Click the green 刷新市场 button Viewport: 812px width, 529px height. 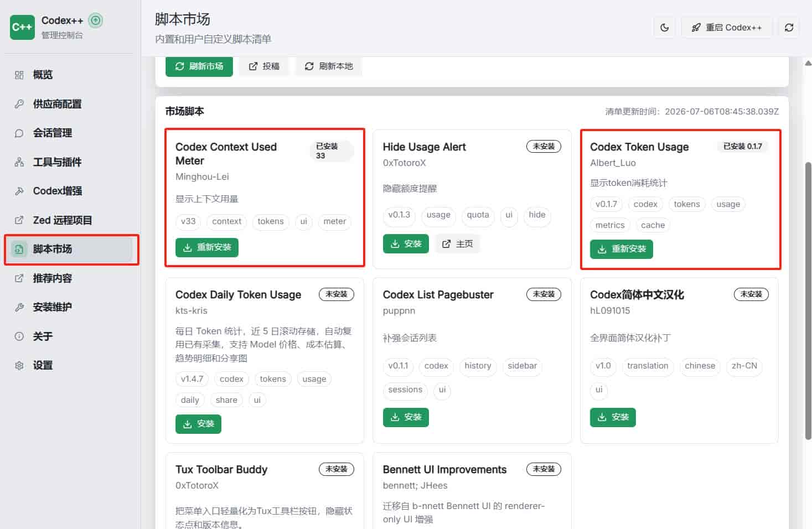(199, 66)
